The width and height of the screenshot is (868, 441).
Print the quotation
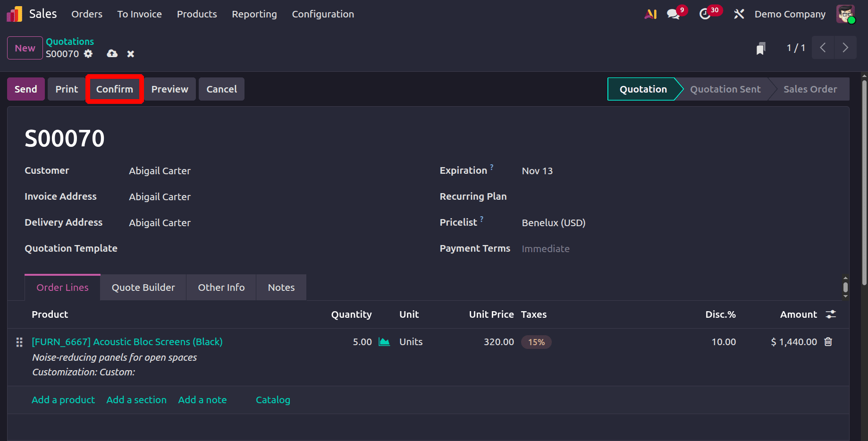[67, 89]
